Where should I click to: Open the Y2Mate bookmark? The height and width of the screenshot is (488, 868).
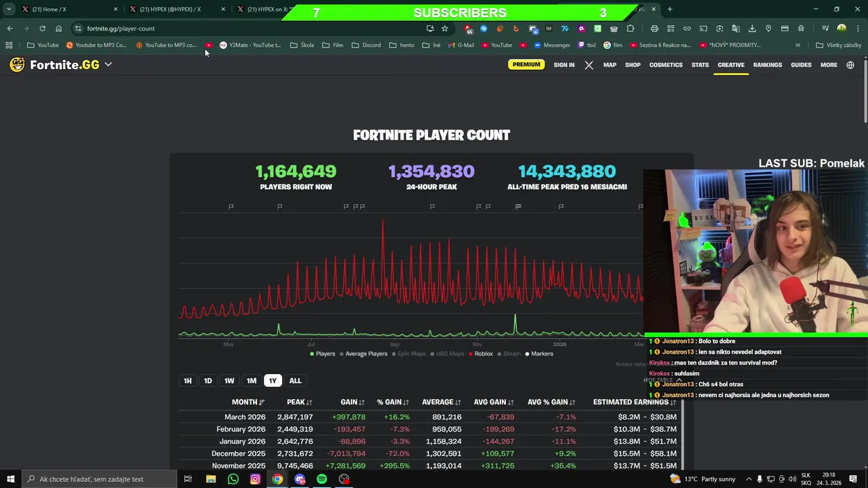click(x=250, y=45)
